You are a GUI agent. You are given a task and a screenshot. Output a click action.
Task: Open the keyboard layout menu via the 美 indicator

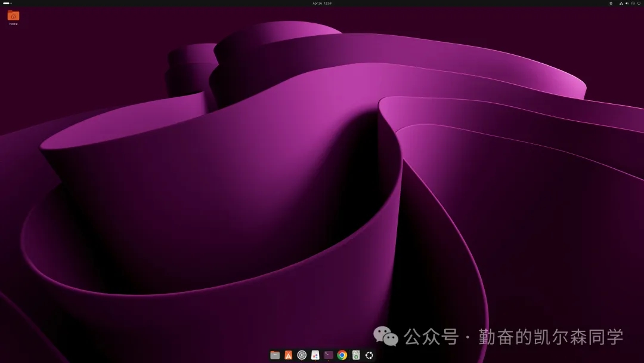(611, 4)
